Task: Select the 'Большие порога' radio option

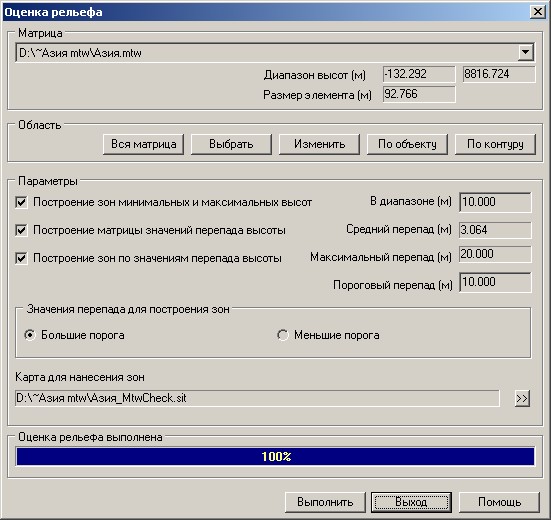Action: click(x=30, y=335)
